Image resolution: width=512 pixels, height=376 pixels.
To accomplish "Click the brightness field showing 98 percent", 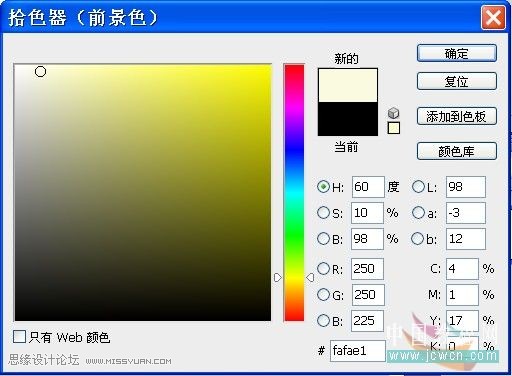I will (x=367, y=239).
